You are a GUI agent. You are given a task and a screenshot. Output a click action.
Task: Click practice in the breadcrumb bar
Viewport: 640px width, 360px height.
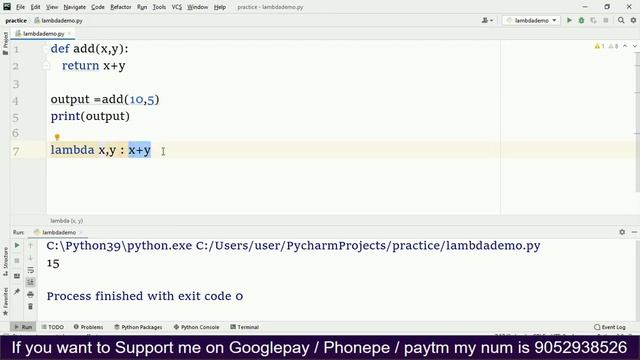16,20
